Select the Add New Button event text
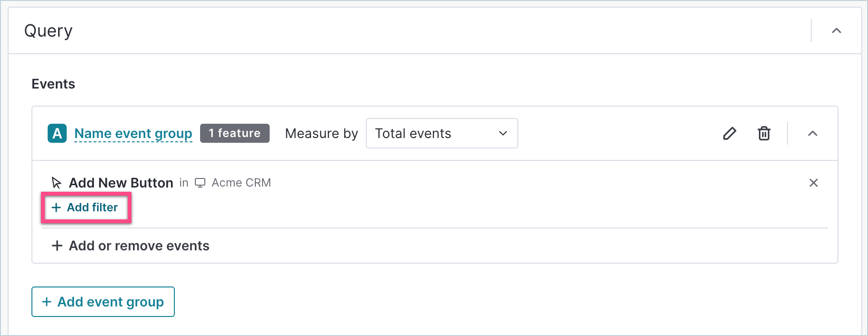The image size is (868, 336). click(x=121, y=183)
